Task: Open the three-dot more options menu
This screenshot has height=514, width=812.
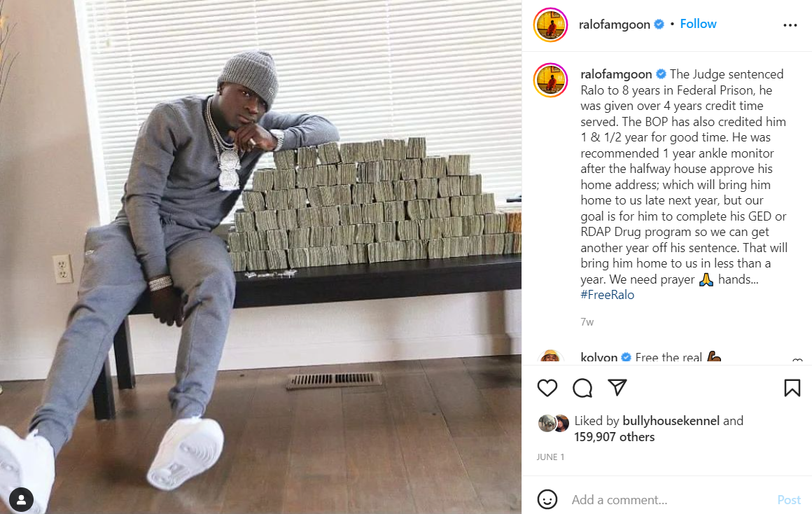Action: (x=790, y=25)
